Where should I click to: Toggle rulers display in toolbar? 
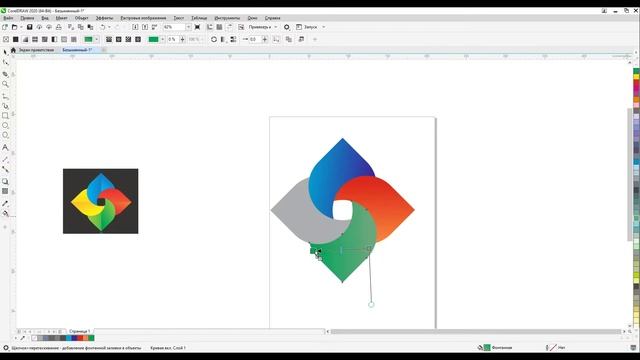209,27
